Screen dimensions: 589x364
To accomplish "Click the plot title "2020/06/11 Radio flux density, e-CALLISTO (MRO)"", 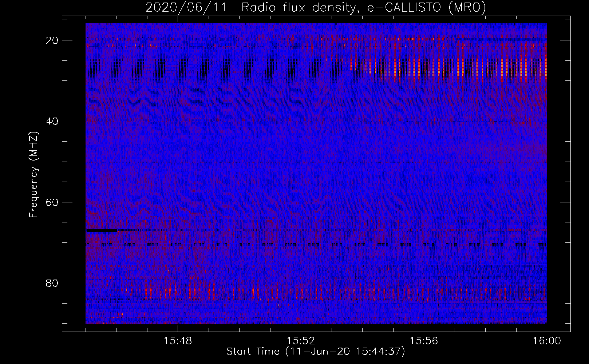I will coord(316,8).
